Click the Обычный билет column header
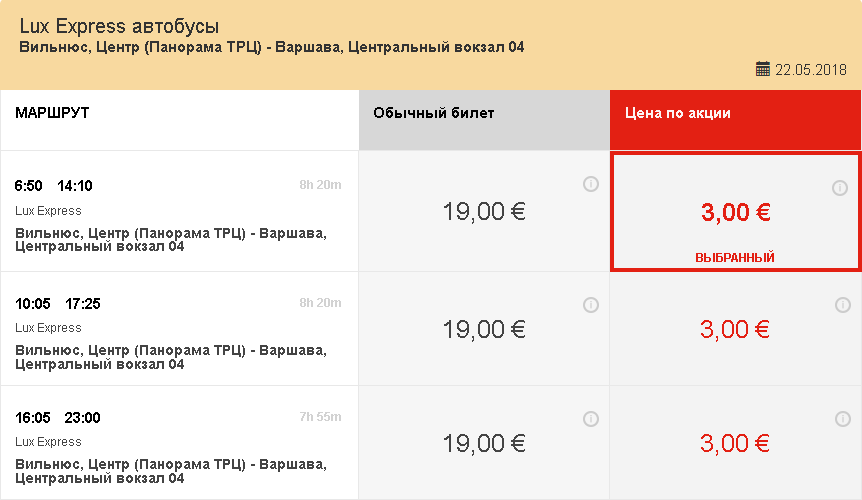This screenshot has height=500, width=862. coord(484,120)
